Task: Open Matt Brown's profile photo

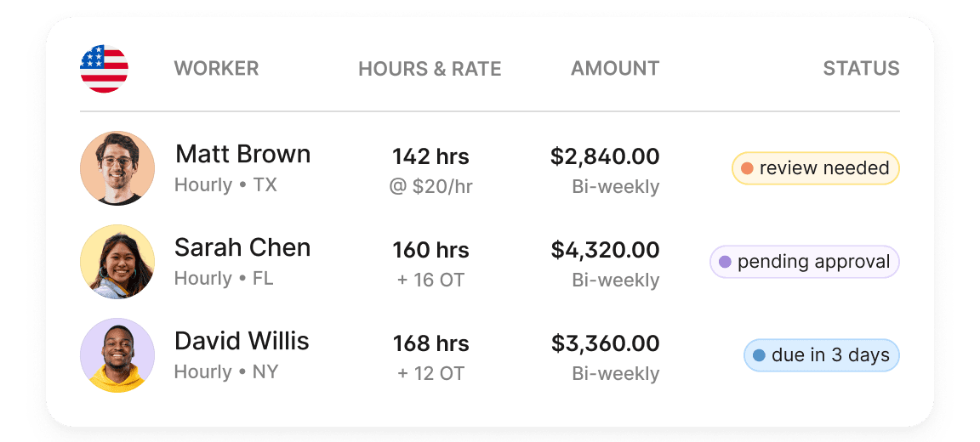Action: (117, 168)
